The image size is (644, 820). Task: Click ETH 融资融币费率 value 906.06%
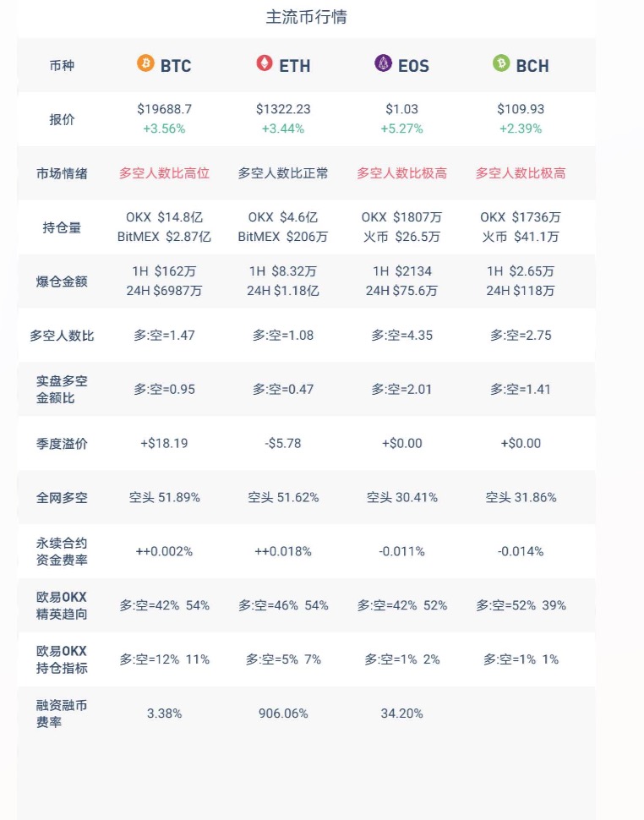pos(283,713)
